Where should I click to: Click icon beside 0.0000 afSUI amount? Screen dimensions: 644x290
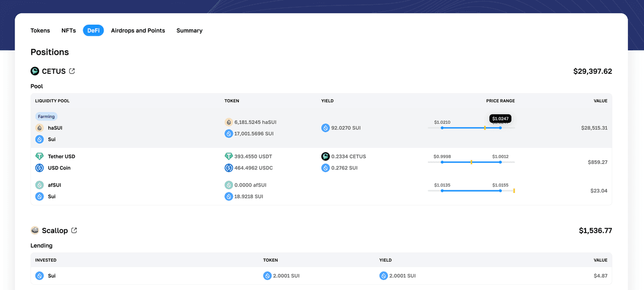[229, 185]
